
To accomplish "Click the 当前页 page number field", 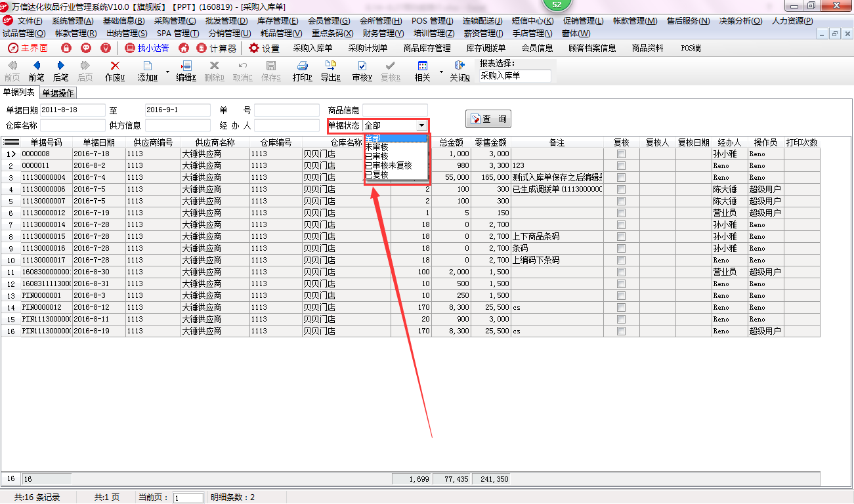I will (x=188, y=498).
